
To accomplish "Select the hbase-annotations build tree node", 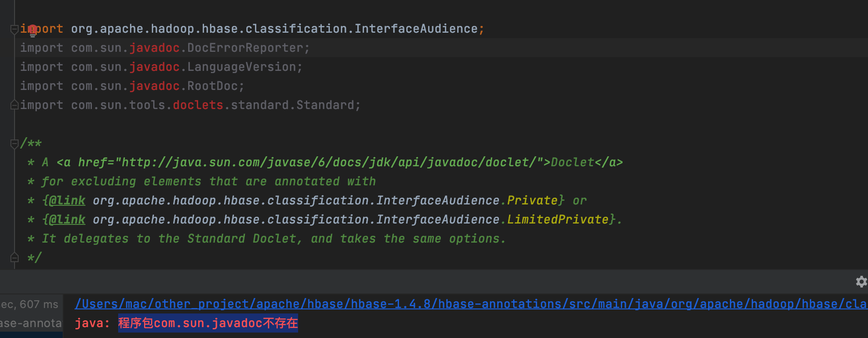I will [31, 323].
